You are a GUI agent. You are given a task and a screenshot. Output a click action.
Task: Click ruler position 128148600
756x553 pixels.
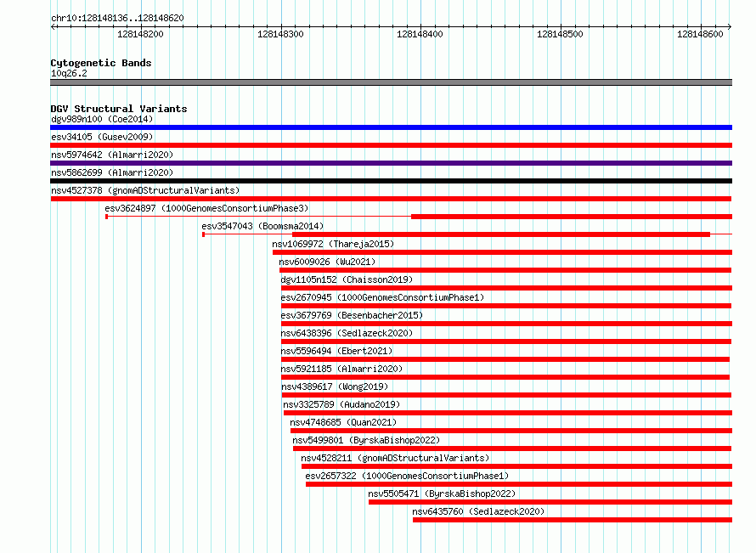[x=700, y=34]
